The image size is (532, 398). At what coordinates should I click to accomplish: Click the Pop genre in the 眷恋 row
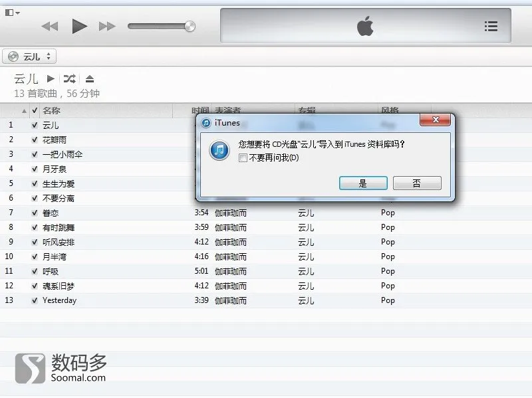point(388,213)
